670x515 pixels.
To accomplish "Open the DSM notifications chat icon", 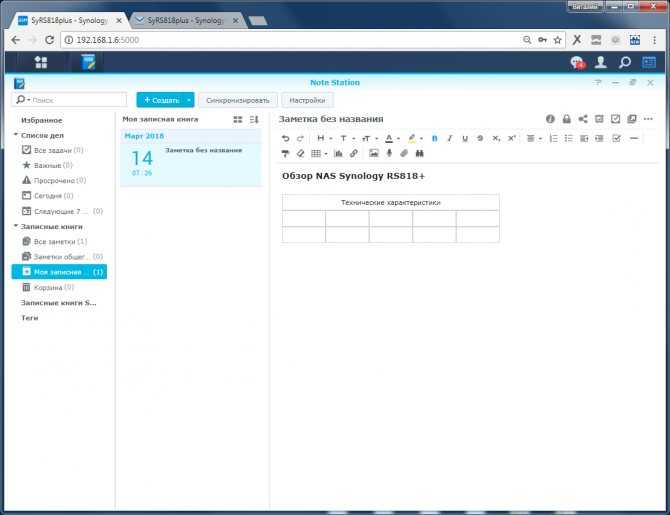I will coord(577,63).
